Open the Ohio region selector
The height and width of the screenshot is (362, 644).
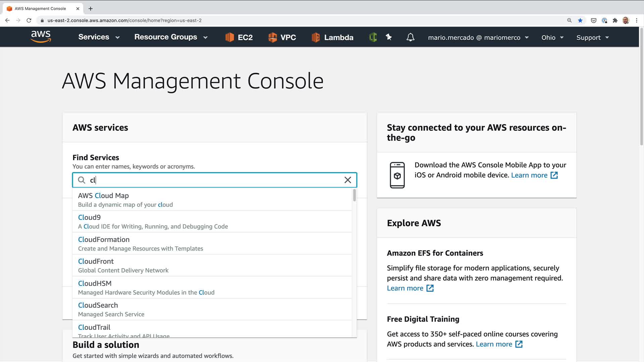552,38
